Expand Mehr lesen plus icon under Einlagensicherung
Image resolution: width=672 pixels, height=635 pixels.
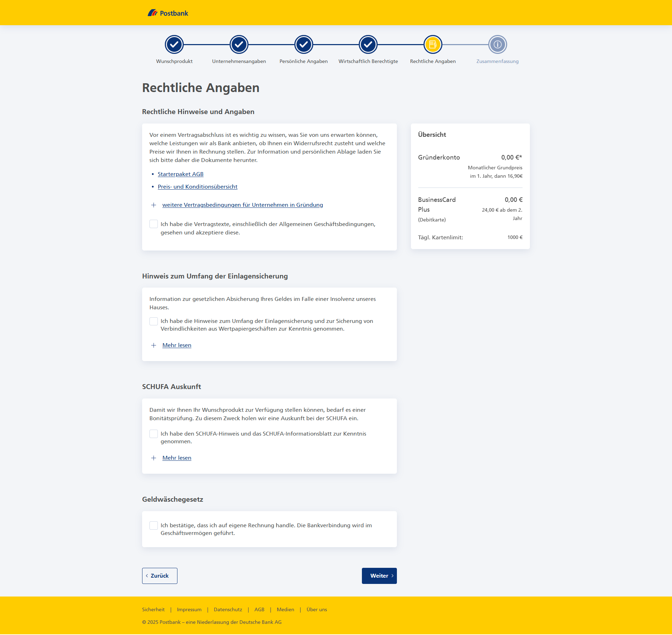[153, 345]
